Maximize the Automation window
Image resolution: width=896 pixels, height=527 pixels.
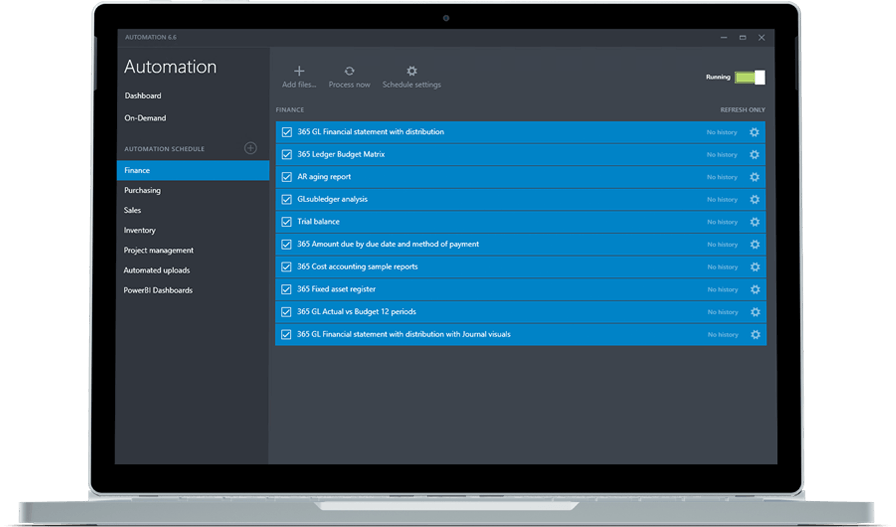click(743, 38)
